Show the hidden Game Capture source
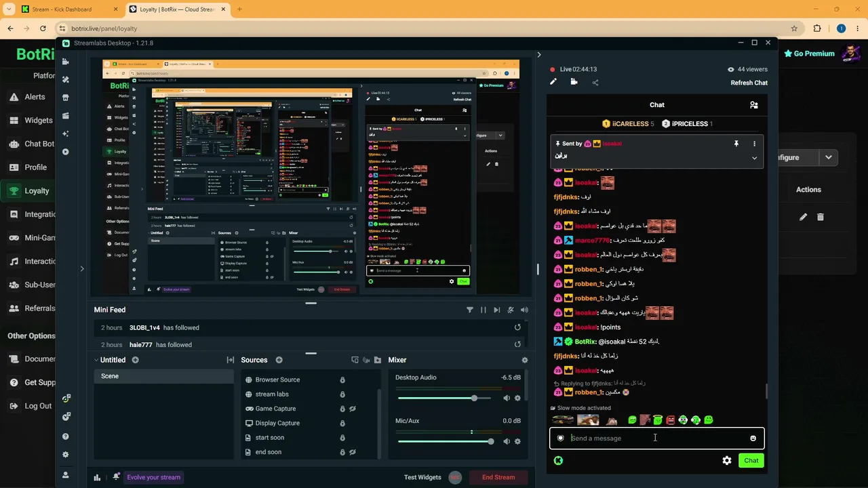Image resolution: width=868 pixels, height=488 pixels. [353, 409]
